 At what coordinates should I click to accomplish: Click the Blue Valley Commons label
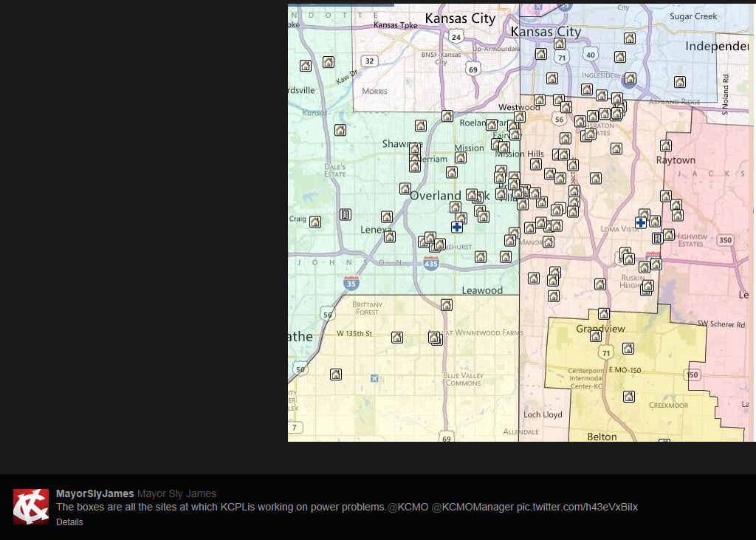click(x=463, y=379)
